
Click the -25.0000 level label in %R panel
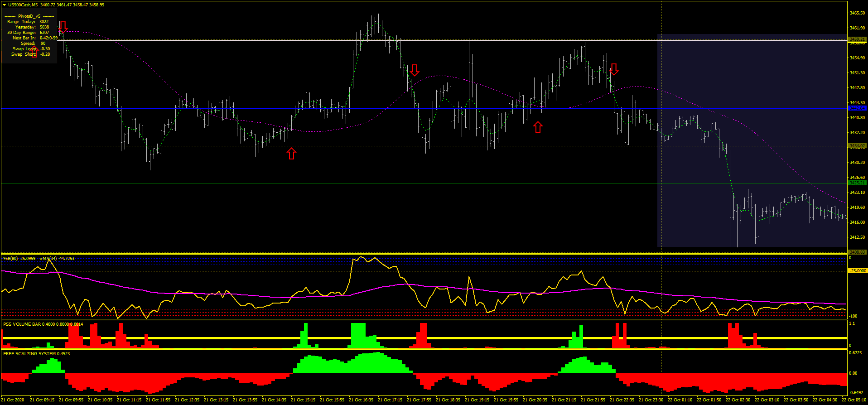pos(858,271)
